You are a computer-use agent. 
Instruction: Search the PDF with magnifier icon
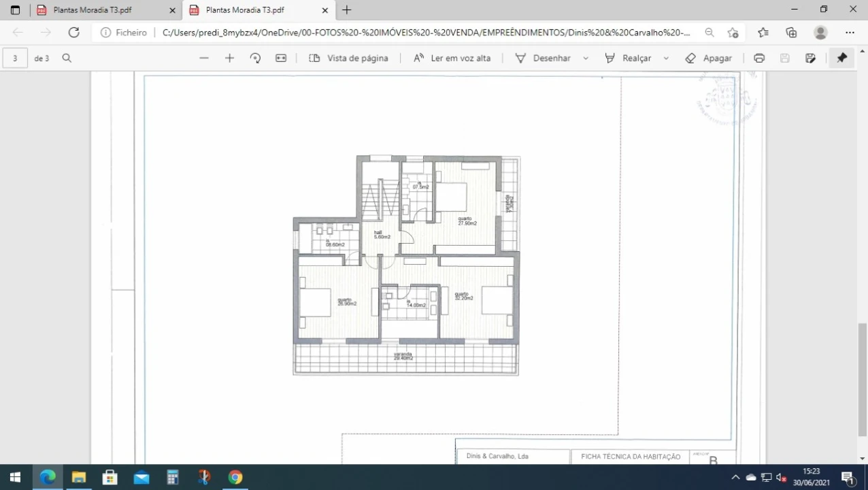click(67, 59)
